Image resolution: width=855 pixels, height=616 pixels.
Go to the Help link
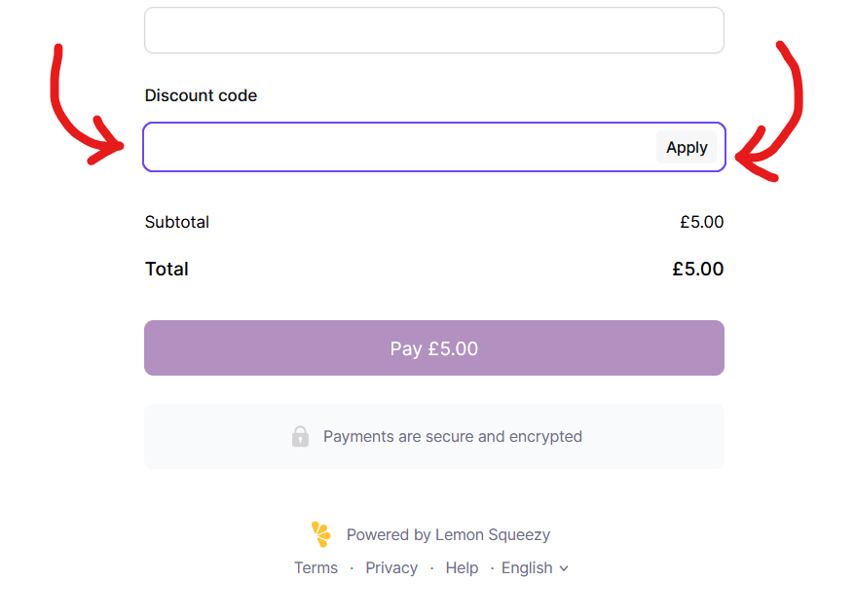coord(462,567)
